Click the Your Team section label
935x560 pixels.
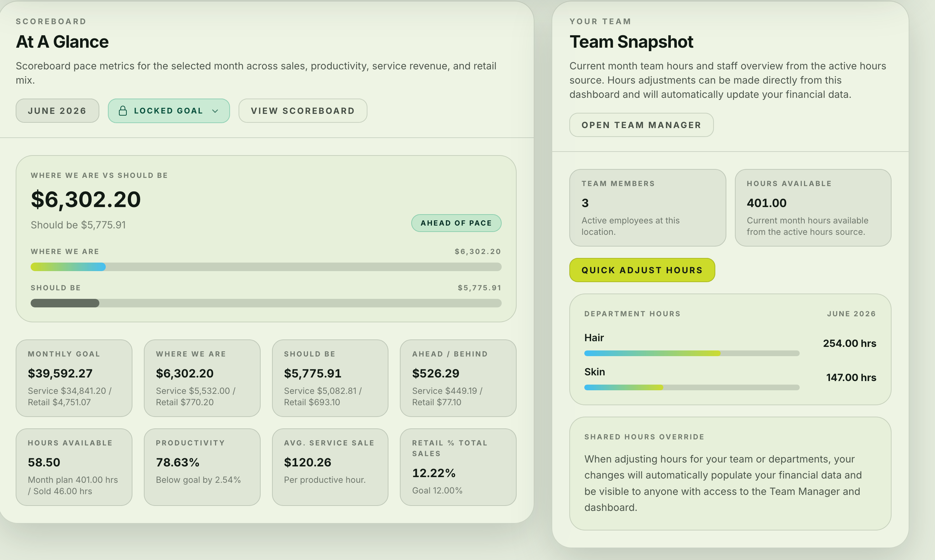(600, 21)
